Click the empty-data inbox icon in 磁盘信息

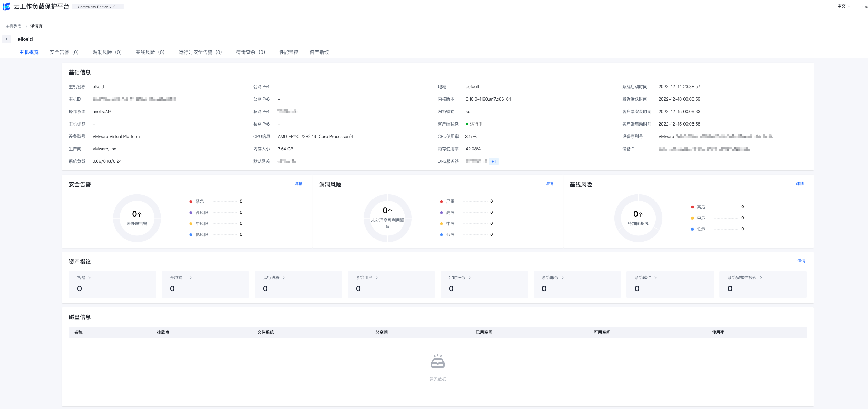[438, 362]
